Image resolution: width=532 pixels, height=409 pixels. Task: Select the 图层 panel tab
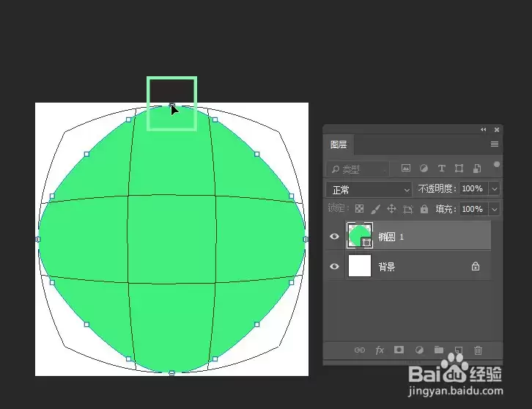coord(339,144)
